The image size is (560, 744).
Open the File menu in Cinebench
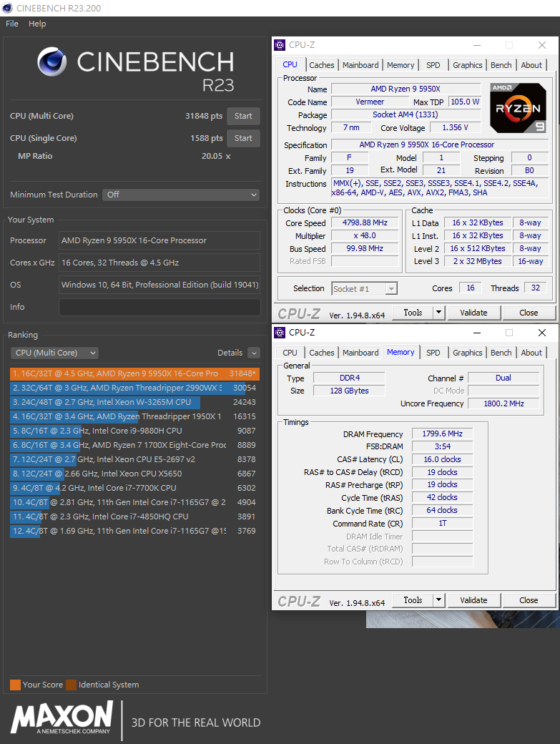click(12, 24)
